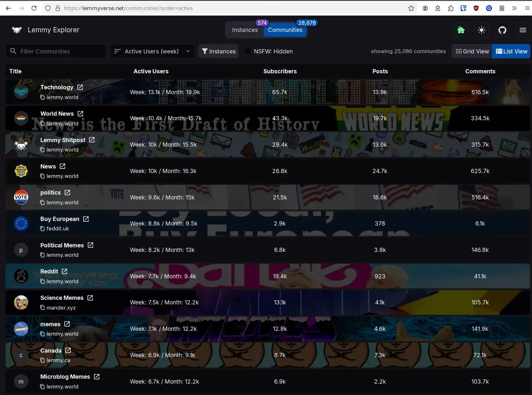Image resolution: width=532 pixels, height=395 pixels.
Task: Open external link icon next to World News
Action: tap(80, 114)
